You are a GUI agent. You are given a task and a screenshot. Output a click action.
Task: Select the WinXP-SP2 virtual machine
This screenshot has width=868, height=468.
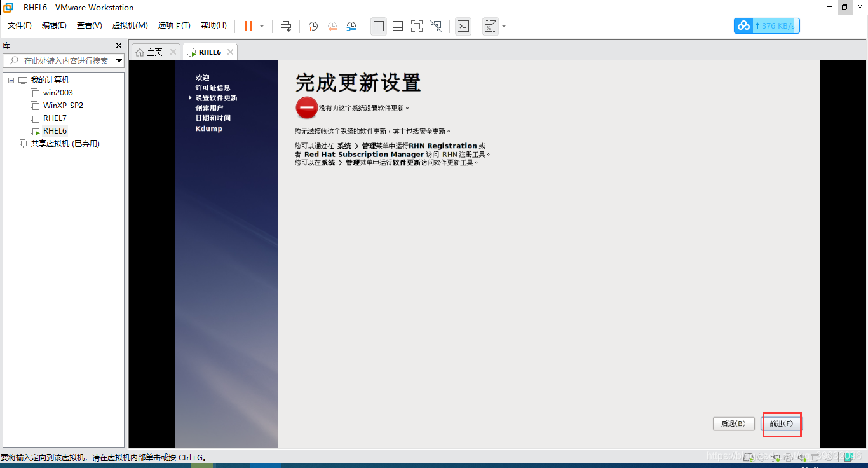click(x=63, y=106)
